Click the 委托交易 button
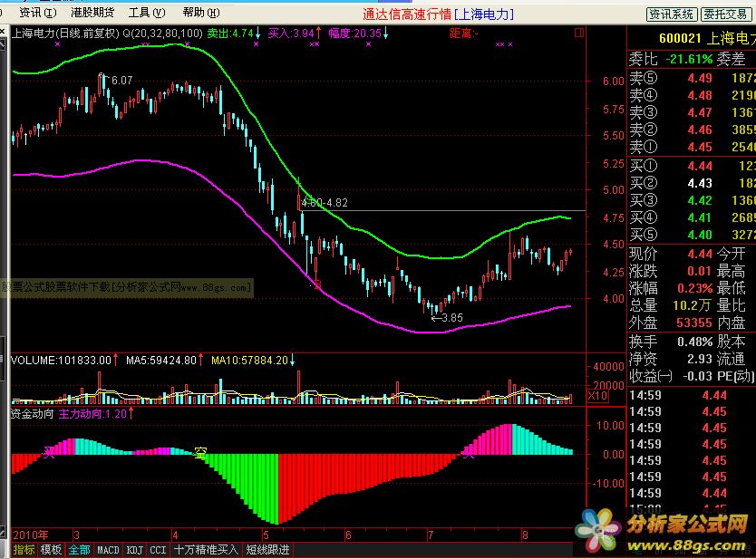The width and height of the screenshot is (756, 559). click(724, 14)
